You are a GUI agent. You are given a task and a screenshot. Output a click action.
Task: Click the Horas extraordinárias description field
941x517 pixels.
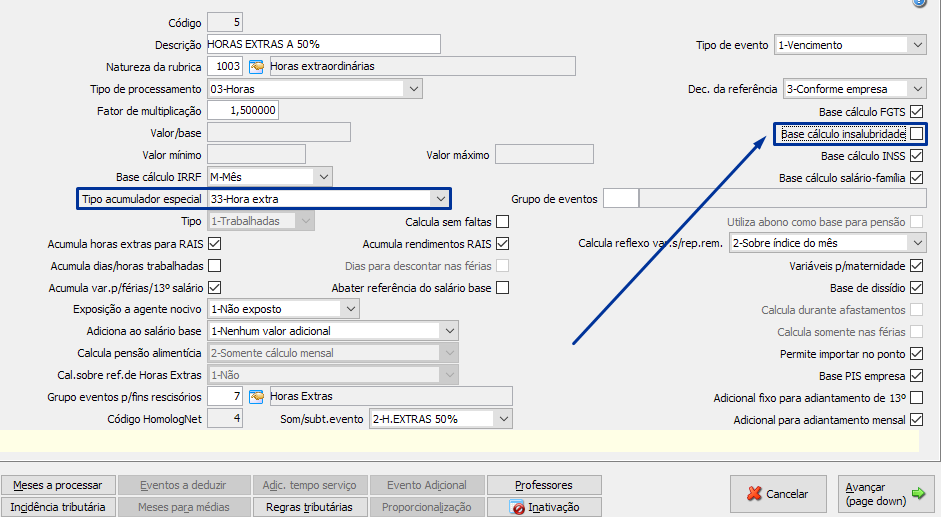(x=422, y=66)
